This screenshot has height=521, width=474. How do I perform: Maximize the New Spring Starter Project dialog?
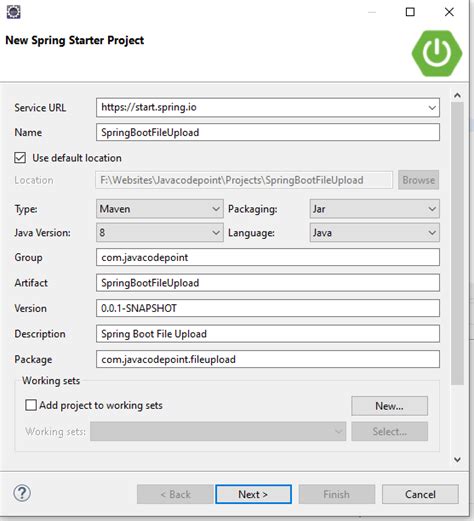[410, 12]
